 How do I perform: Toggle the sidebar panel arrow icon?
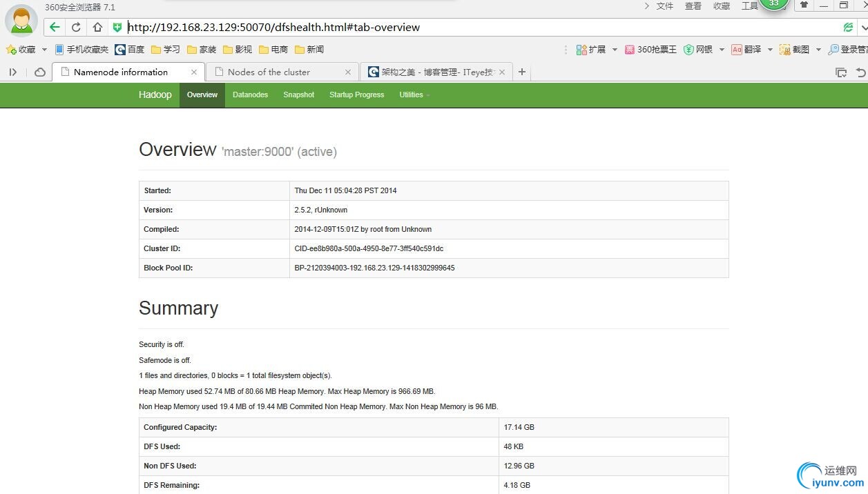pyautogui.click(x=12, y=72)
